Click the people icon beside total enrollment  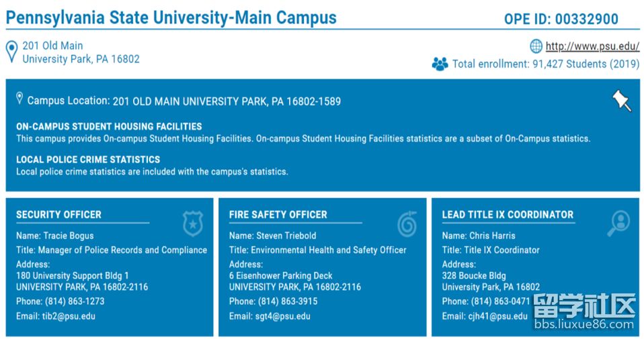440,64
